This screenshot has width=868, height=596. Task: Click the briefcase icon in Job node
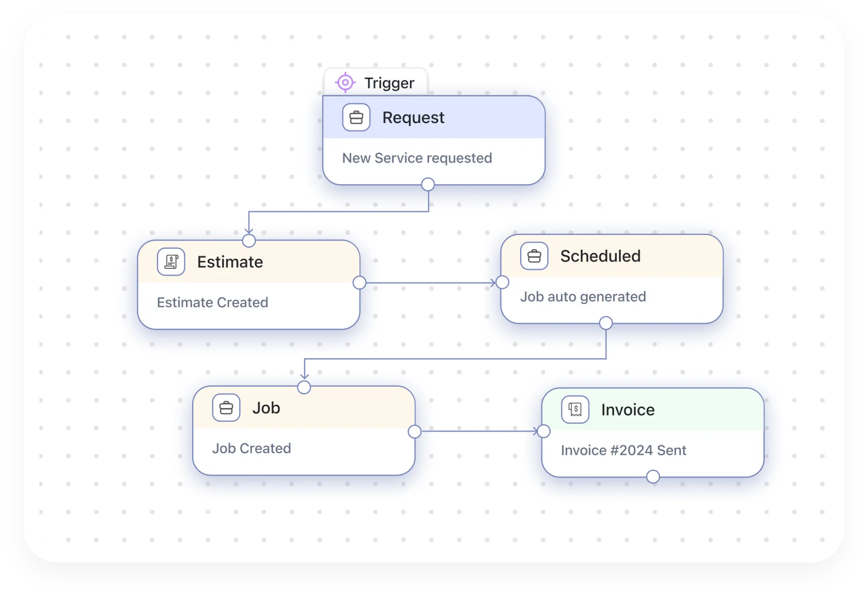[226, 408]
